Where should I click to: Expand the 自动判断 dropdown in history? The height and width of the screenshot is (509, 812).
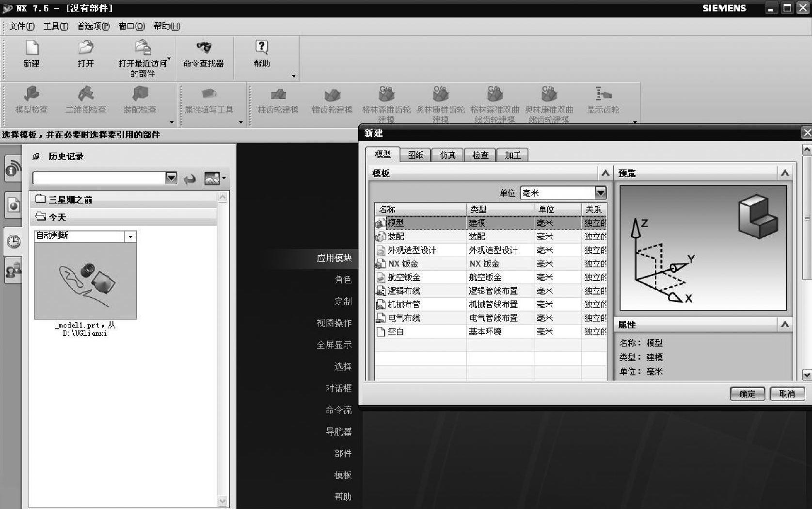(x=130, y=237)
